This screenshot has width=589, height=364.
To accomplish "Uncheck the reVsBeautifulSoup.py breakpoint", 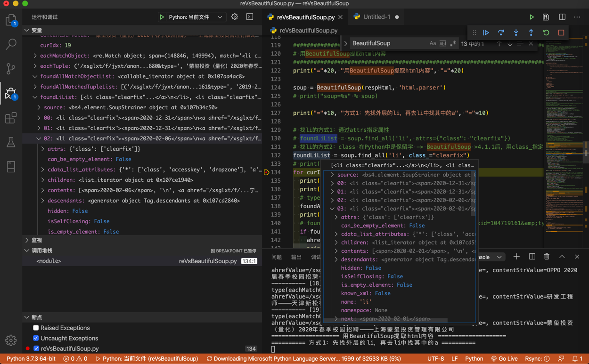I will 36,348.
